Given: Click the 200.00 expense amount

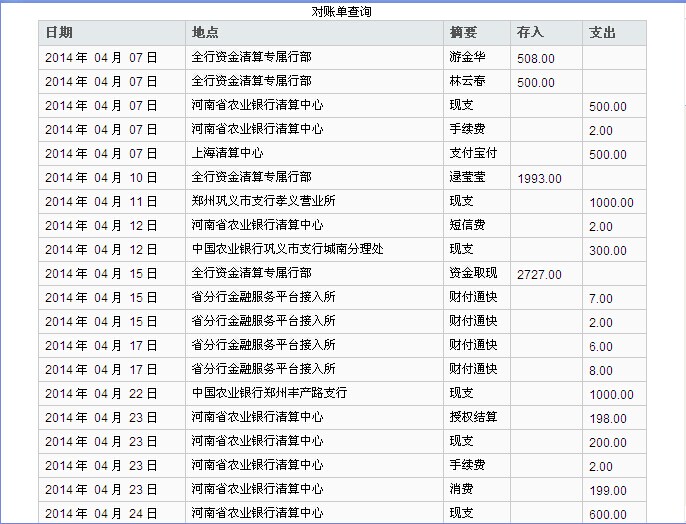Looking at the screenshot, I should (x=608, y=443).
